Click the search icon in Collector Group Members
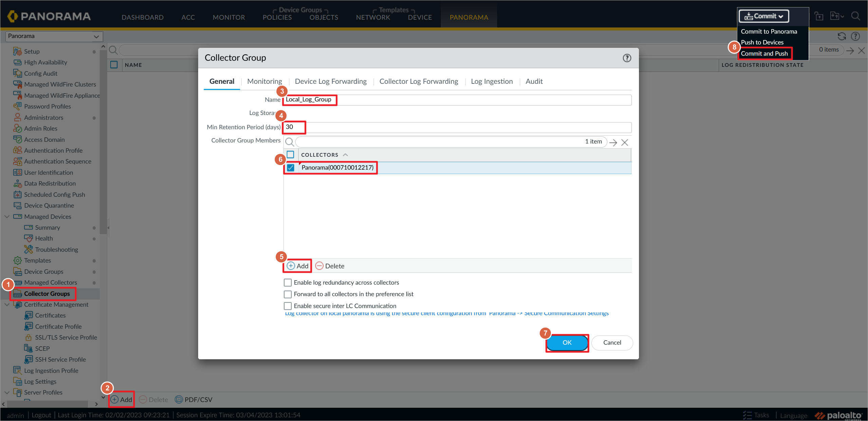 [x=289, y=142]
